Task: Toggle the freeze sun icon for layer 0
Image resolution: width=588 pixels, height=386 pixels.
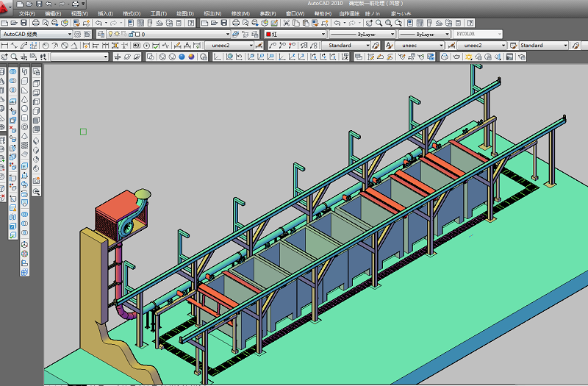Action: (x=118, y=34)
